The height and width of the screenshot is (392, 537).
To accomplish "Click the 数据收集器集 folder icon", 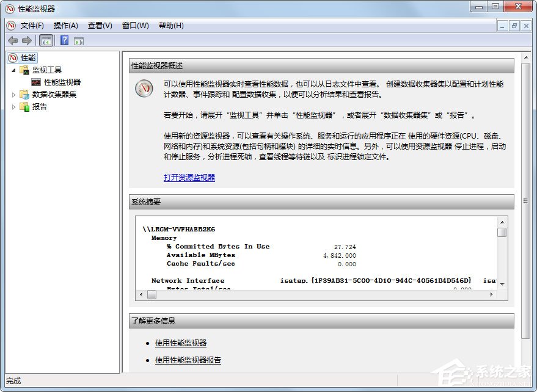I will 26,95.
